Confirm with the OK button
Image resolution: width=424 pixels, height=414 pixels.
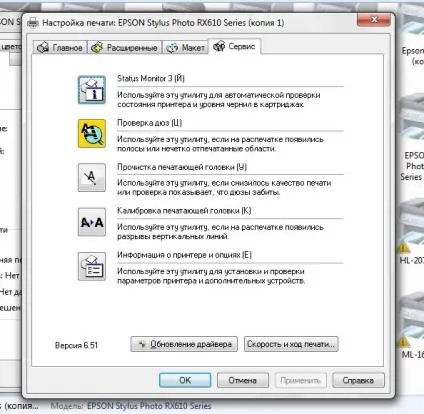(x=185, y=380)
